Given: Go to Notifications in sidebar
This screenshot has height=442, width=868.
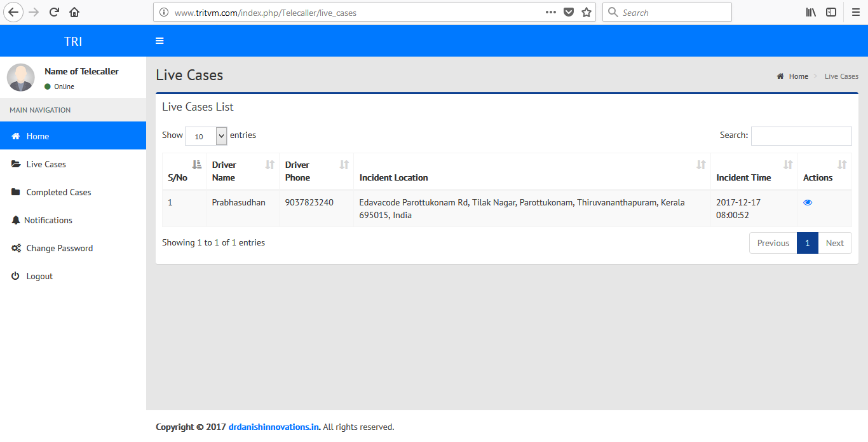Looking at the screenshot, I should coord(48,220).
